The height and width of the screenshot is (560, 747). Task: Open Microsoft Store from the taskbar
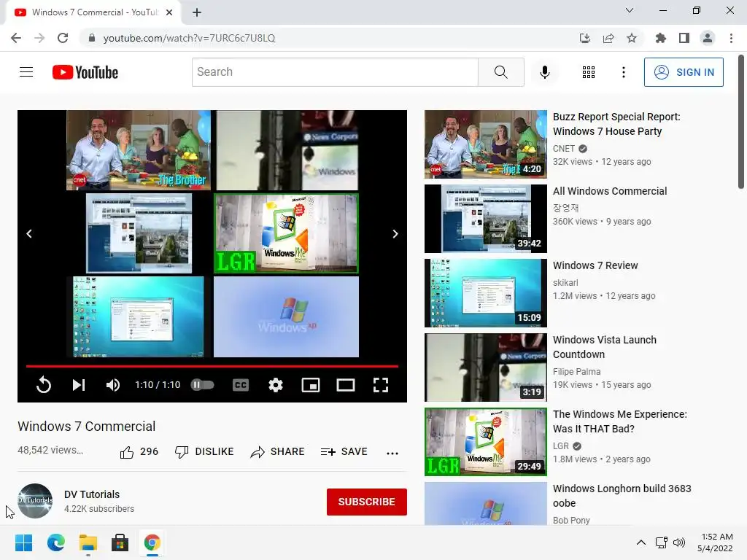pyautogui.click(x=120, y=542)
